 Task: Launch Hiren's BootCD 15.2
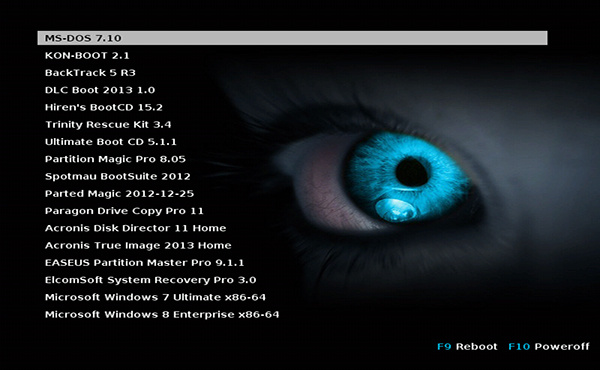[104, 107]
